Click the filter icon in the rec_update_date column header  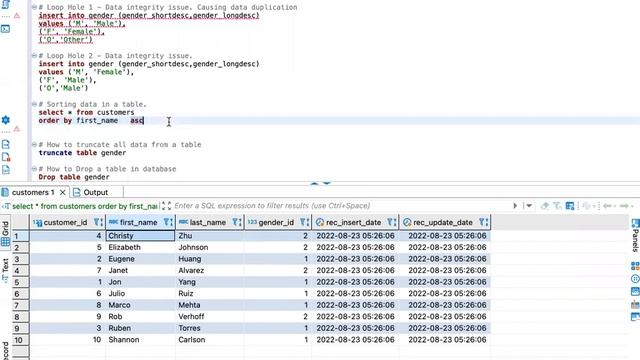tap(483, 222)
